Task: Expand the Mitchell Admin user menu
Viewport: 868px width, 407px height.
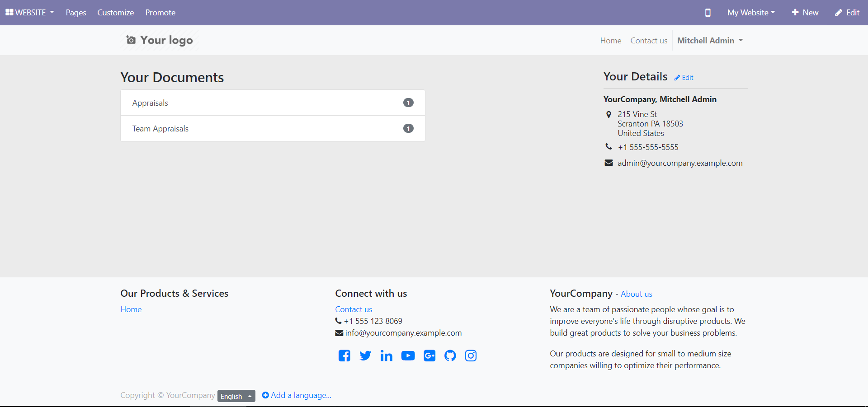Action: 710,41
